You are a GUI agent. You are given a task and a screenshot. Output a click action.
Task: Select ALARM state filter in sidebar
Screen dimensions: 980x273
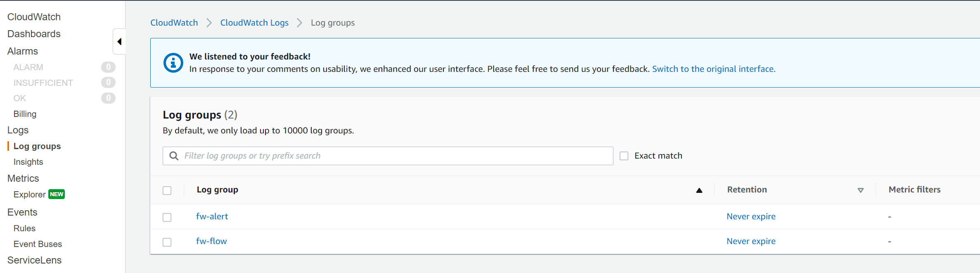point(28,67)
